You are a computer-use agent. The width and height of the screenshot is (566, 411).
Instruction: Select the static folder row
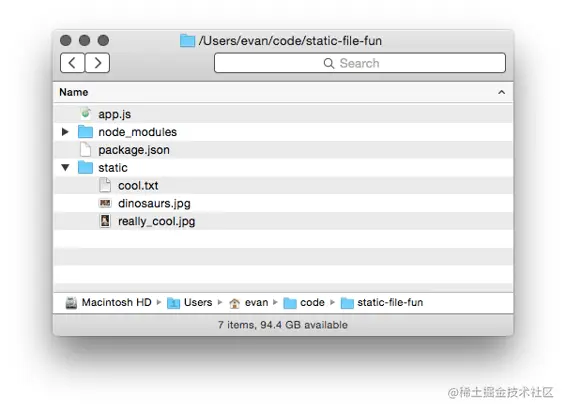(x=283, y=167)
